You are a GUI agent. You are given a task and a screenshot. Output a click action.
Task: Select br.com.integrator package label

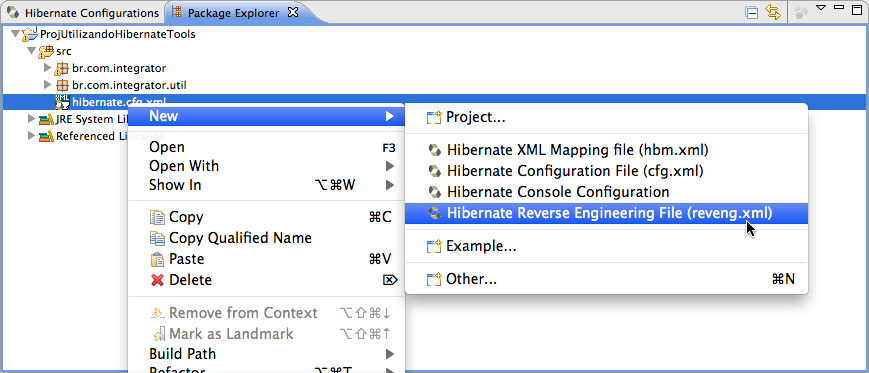click(x=119, y=69)
